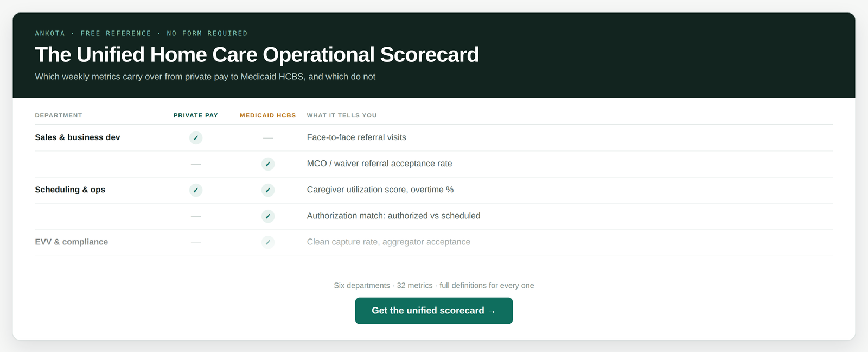
Task: Click Medicaid HCBS checkmark in Caregiver utilization row
Action: (x=268, y=190)
